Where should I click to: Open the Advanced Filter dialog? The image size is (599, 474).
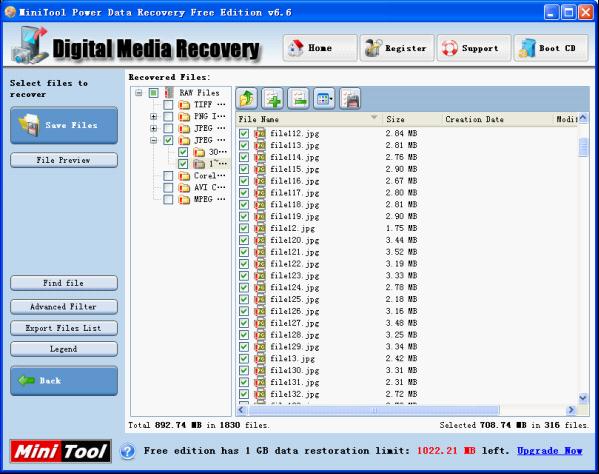[x=64, y=306]
